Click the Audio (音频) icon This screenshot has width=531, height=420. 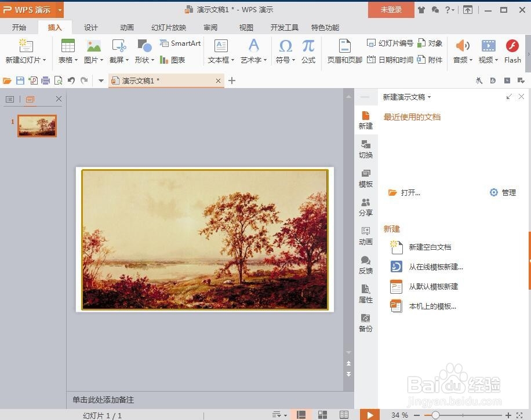(x=463, y=45)
